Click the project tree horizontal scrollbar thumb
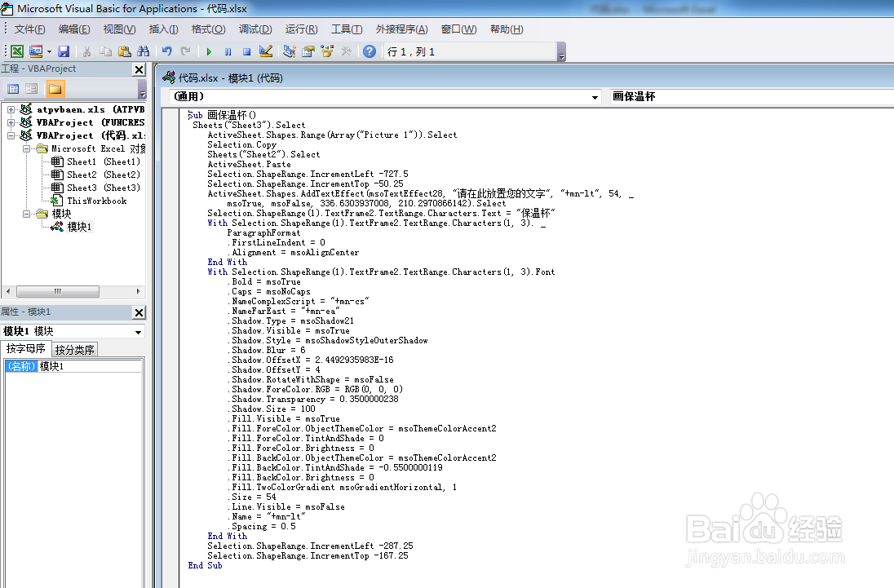 pos(58,292)
